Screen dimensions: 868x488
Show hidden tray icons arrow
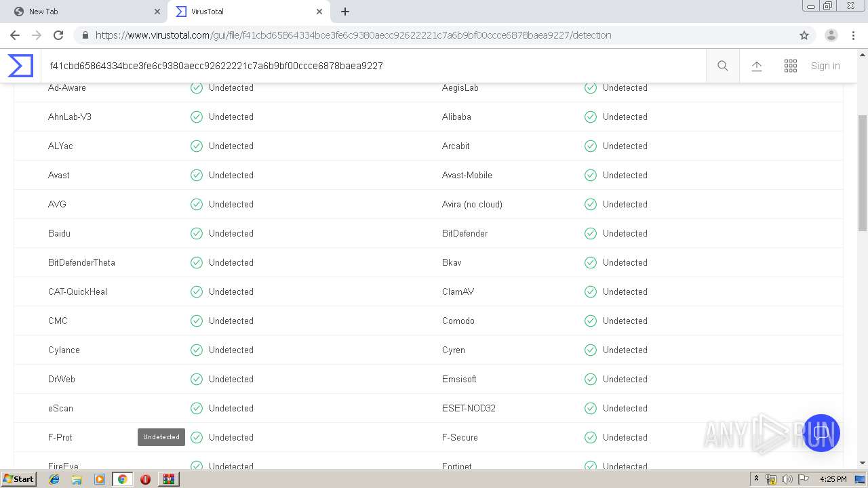(x=756, y=479)
